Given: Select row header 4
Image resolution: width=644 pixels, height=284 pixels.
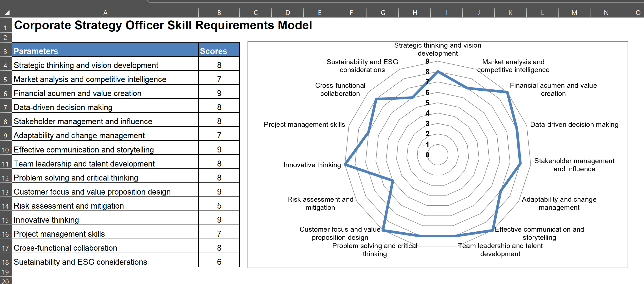Looking at the screenshot, I should coord(5,65).
